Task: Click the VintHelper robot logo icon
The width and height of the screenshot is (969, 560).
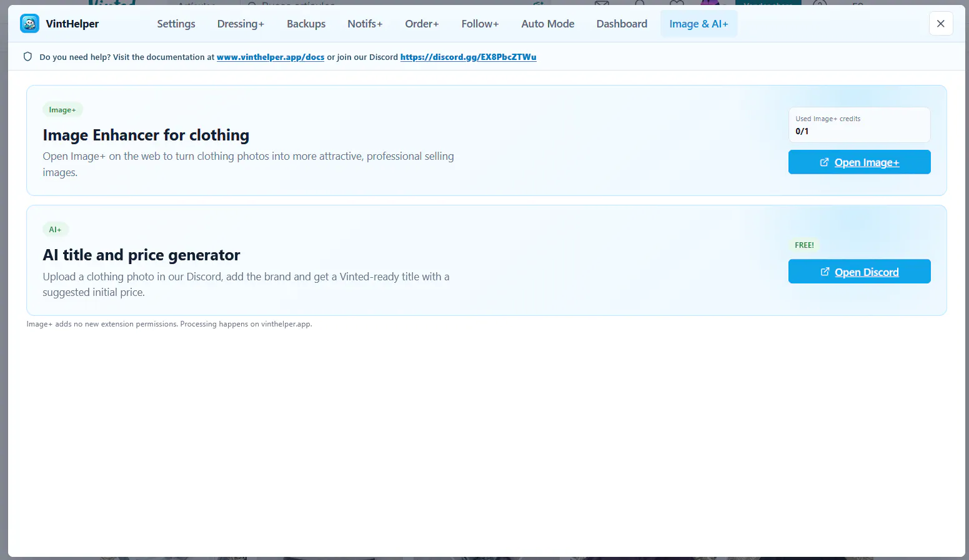Action: coord(29,24)
